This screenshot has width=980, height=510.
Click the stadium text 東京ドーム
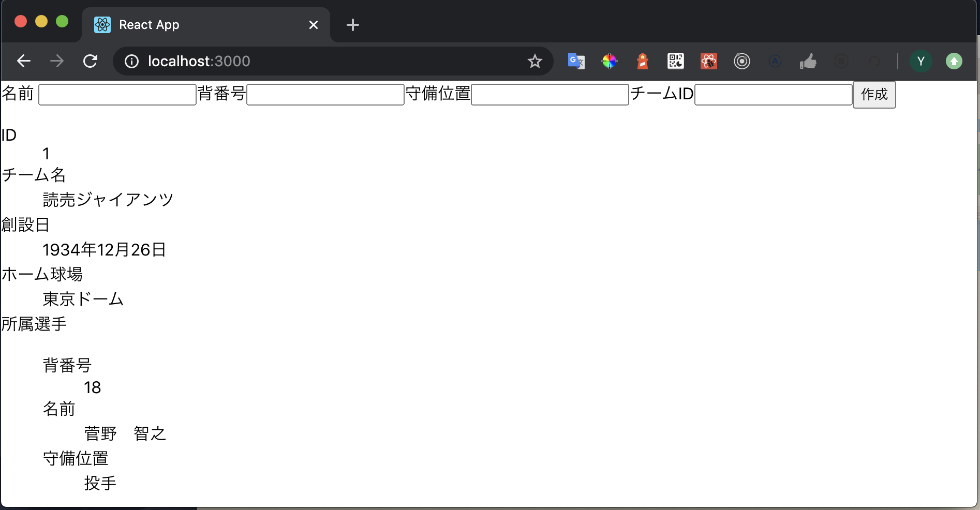click(83, 299)
